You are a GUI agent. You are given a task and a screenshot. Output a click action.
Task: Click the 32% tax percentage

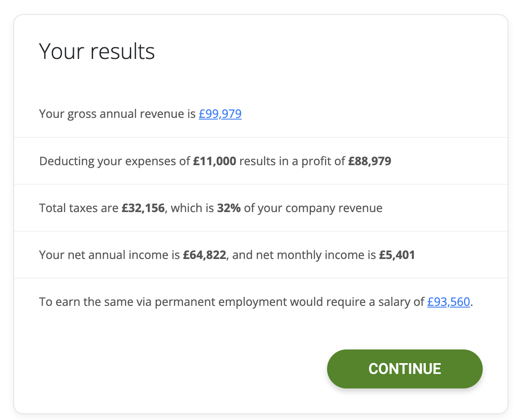[x=229, y=208]
